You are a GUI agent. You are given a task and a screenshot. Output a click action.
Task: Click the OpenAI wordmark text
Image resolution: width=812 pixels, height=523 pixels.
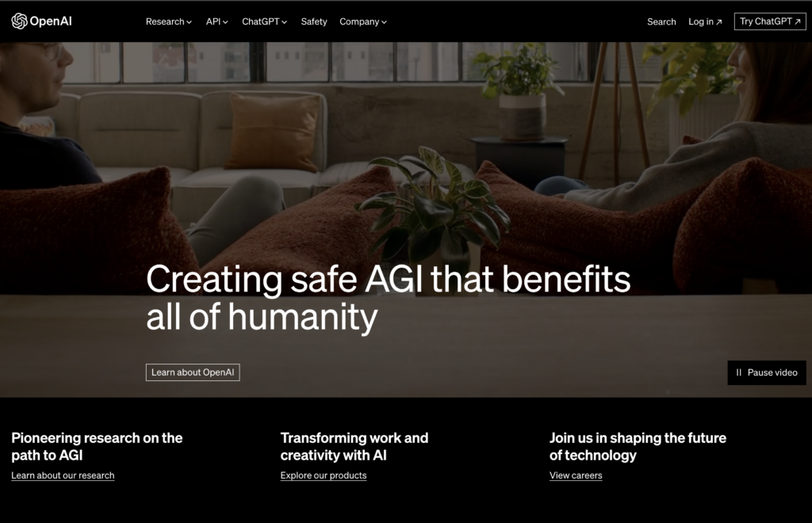51,21
